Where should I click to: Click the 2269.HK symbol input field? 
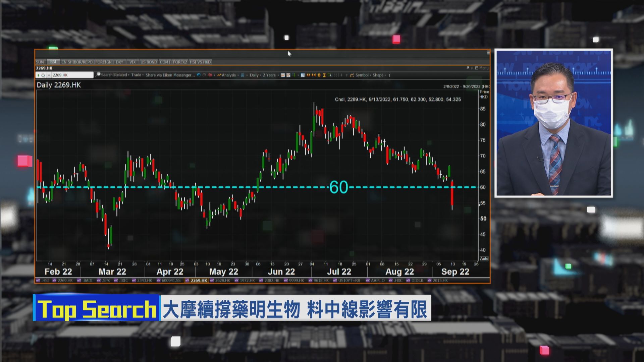[70, 75]
